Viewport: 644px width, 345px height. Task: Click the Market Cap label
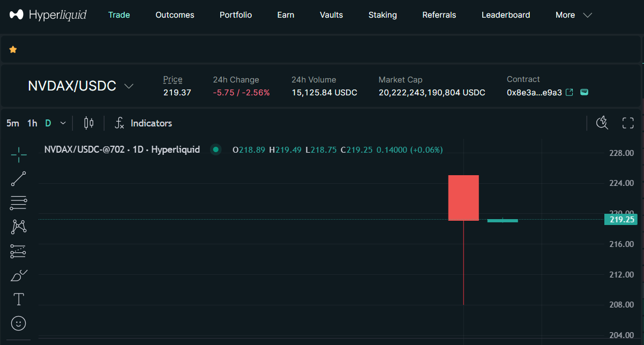click(x=400, y=79)
